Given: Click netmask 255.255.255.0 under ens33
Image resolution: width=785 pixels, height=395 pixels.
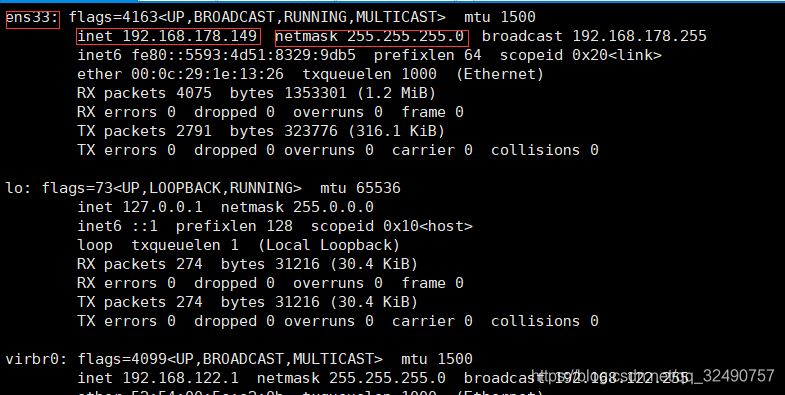Looking at the screenshot, I should pyautogui.click(x=370, y=36).
